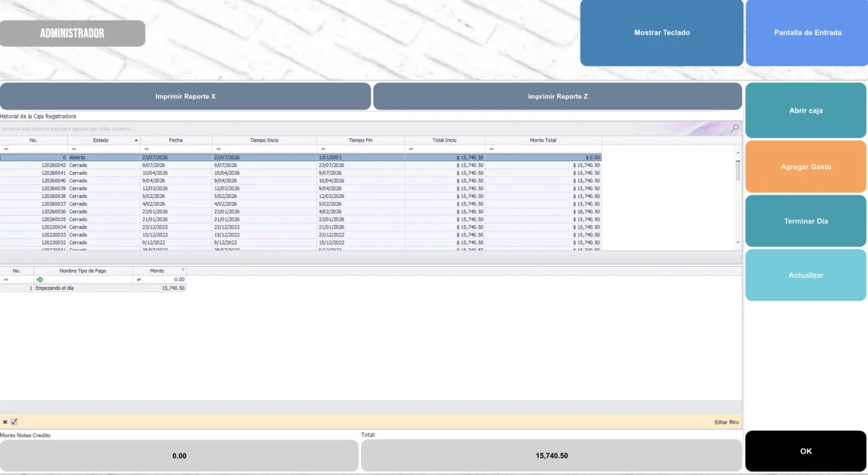
Task: Click Actualizar to refresh
Action: click(806, 275)
